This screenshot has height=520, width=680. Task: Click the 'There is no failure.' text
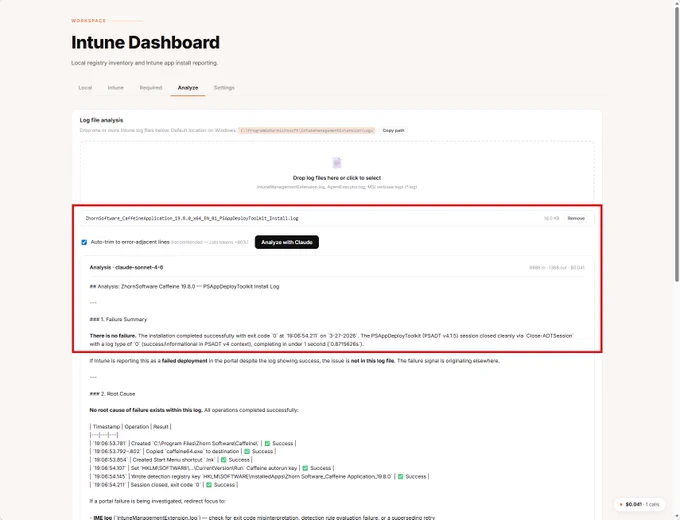pos(113,336)
